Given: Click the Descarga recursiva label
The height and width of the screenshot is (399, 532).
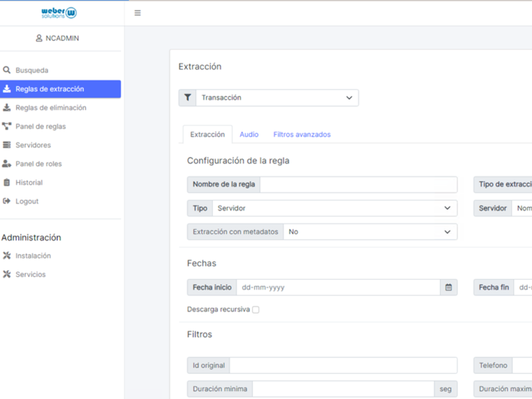Looking at the screenshot, I should click(x=219, y=310).
